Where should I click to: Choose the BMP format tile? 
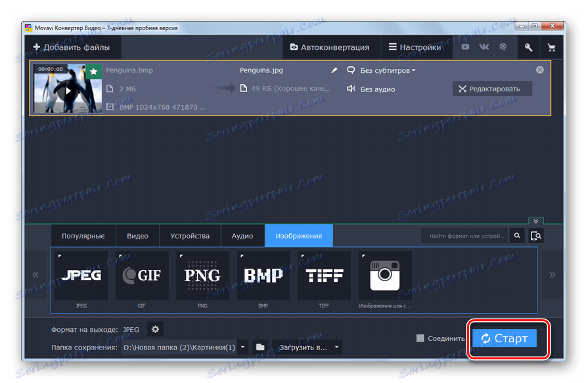[263, 276]
